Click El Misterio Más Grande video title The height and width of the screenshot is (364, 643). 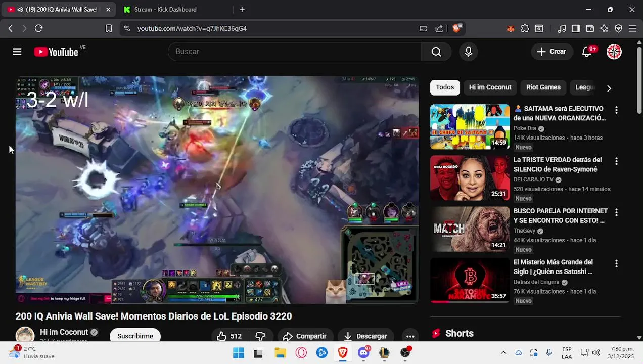coord(553,267)
